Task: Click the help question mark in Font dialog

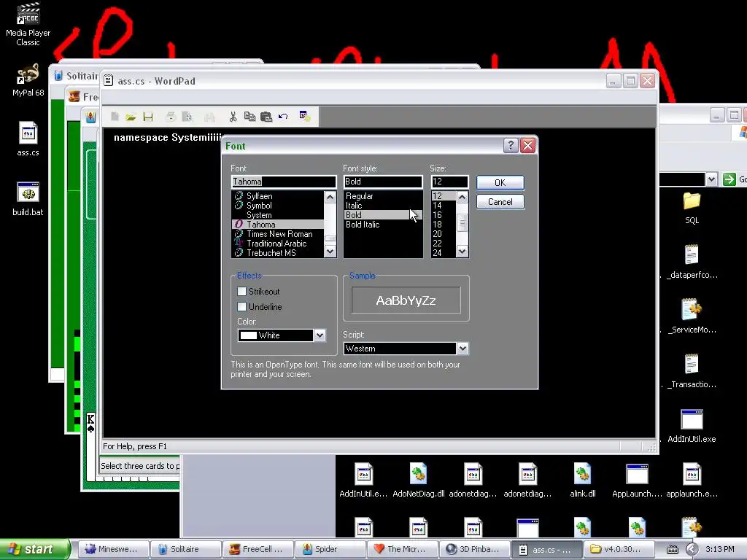Action: pos(511,146)
